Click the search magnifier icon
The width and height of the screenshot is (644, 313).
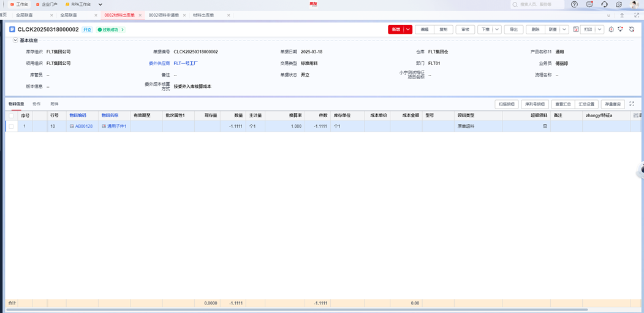click(x=515, y=4)
